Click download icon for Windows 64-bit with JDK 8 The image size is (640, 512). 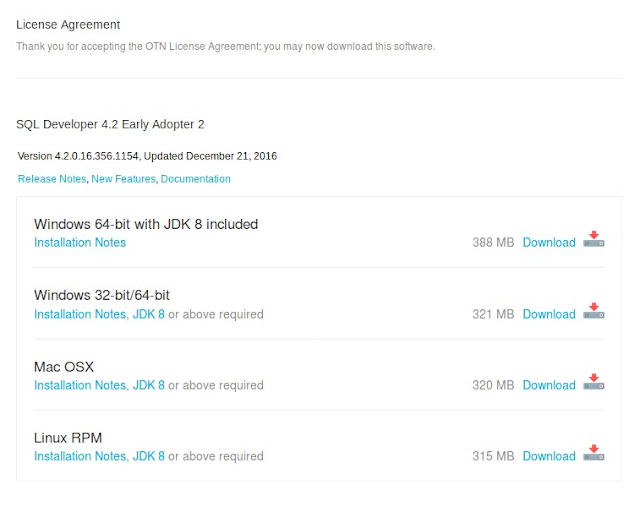594,240
